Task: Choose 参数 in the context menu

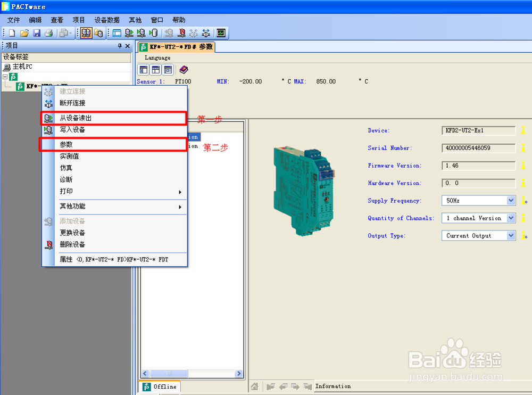Action: click(x=115, y=144)
